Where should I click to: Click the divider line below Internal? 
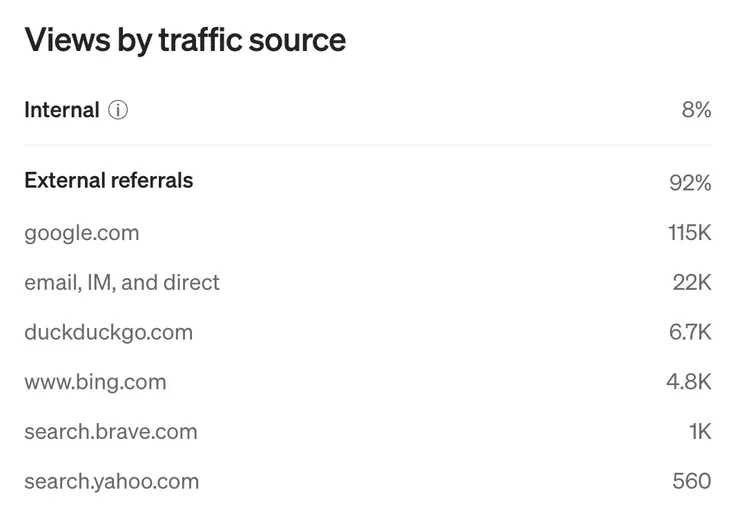(x=368, y=146)
